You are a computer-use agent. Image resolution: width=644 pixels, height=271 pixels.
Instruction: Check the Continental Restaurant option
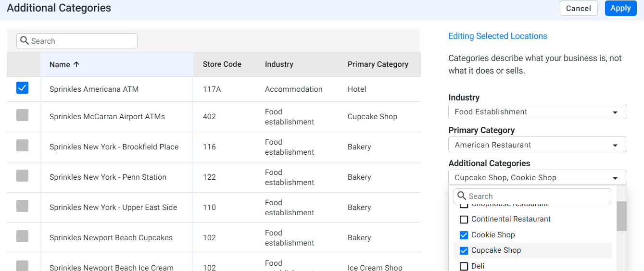pos(464,219)
